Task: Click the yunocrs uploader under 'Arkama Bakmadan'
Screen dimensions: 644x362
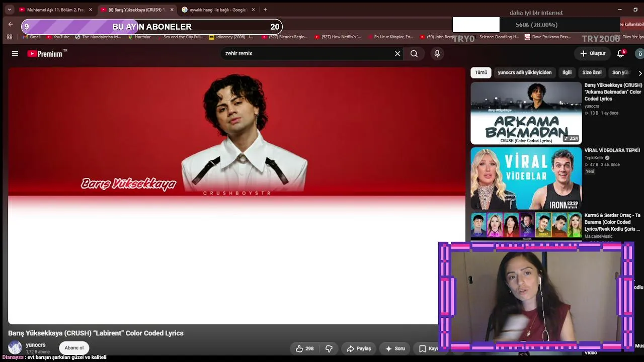Action: [592, 106]
